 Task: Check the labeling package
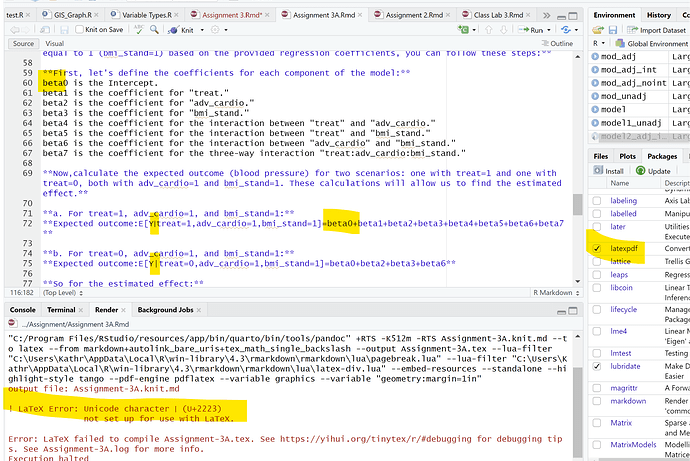[597, 201]
